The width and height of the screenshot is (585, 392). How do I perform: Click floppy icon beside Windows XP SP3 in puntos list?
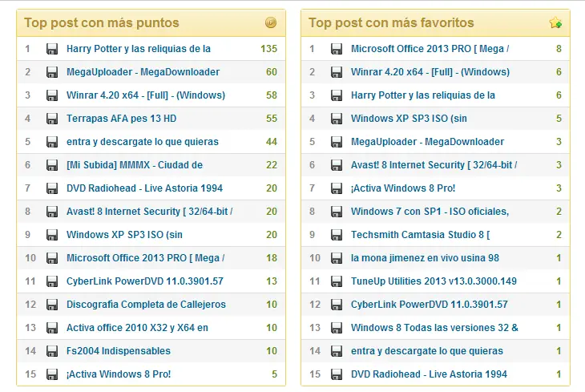coord(52,235)
